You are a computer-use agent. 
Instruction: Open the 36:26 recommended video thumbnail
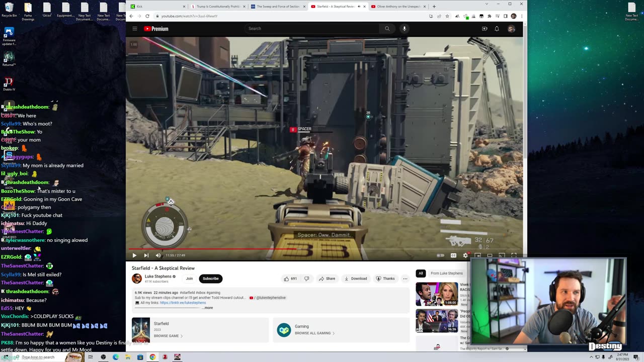pos(436,320)
